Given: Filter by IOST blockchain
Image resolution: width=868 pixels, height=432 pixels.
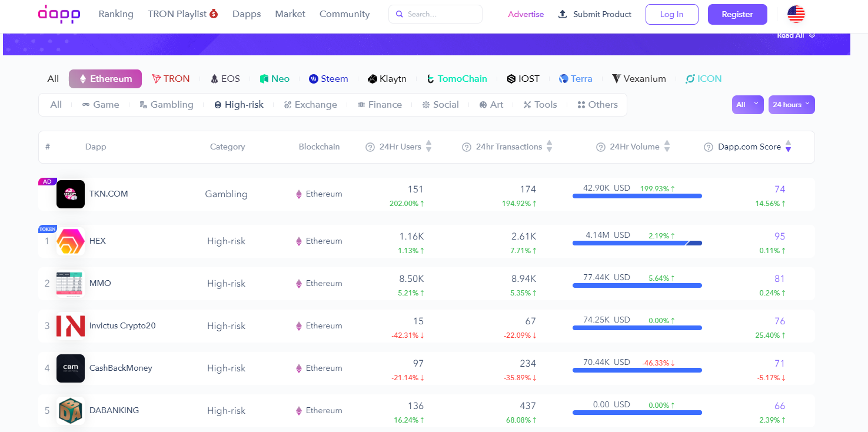Looking at the screenshot, I should [523, 79].
